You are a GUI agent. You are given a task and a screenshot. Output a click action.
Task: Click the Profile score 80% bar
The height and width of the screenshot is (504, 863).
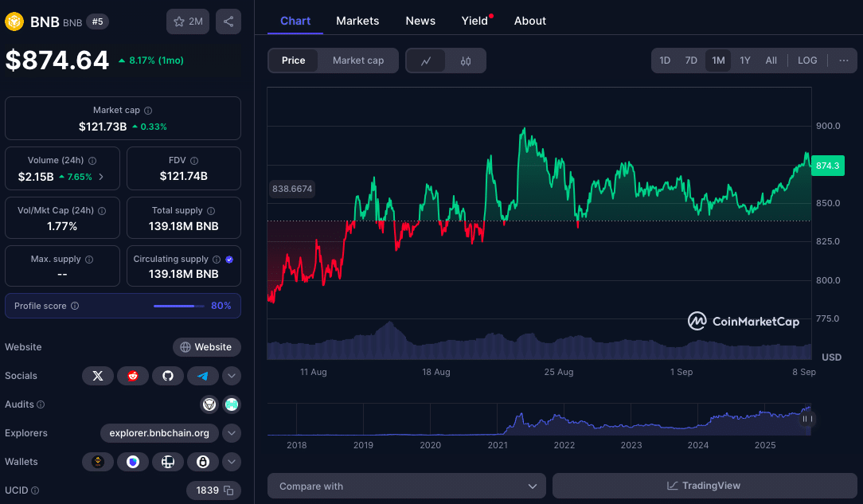[x=179, y=306]
